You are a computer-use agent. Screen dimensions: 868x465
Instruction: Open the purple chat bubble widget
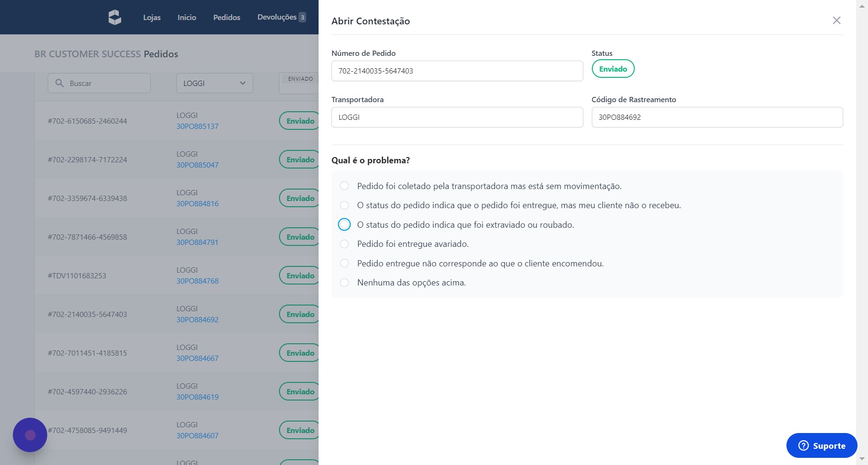click(30, 435)
